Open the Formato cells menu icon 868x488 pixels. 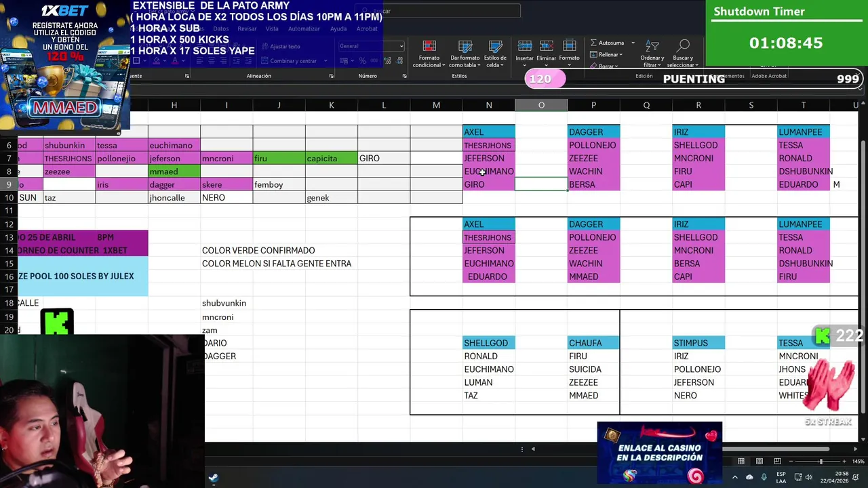(x=570, y=46)
